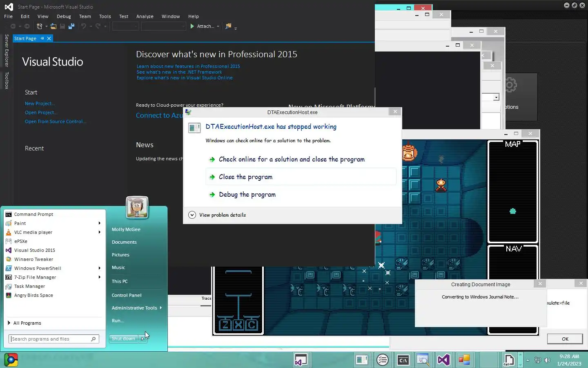The height and width of the screenshot is (368, 588).
Task: Click Learn about new features in Professional 2015
Action: 188,66
